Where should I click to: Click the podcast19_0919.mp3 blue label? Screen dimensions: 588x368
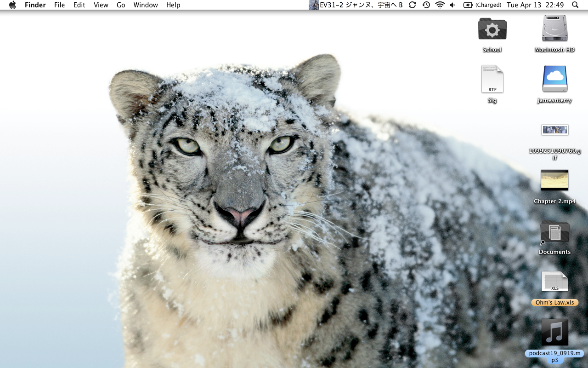click(555, 356)
